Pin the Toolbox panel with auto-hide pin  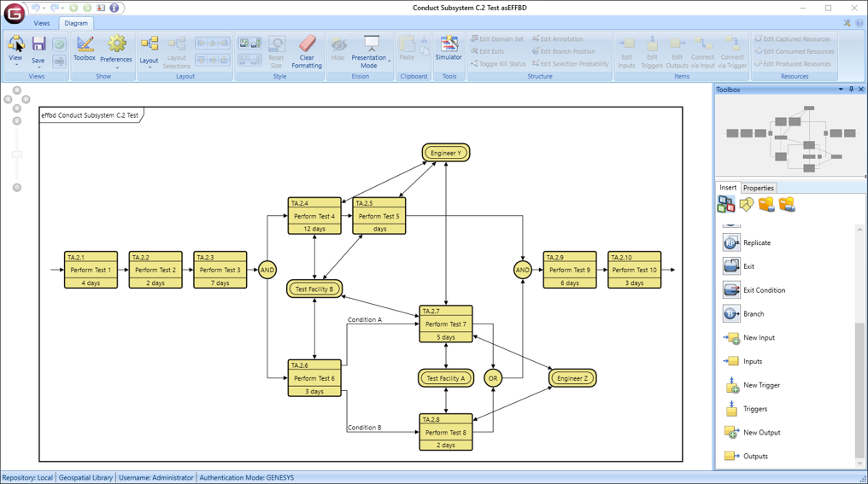click(851, 90)
